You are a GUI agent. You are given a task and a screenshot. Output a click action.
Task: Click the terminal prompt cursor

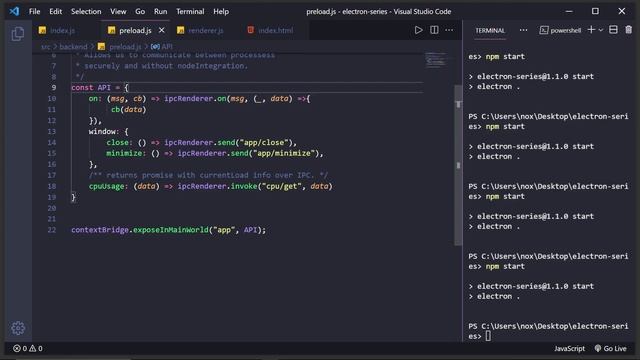coord(488,336)
